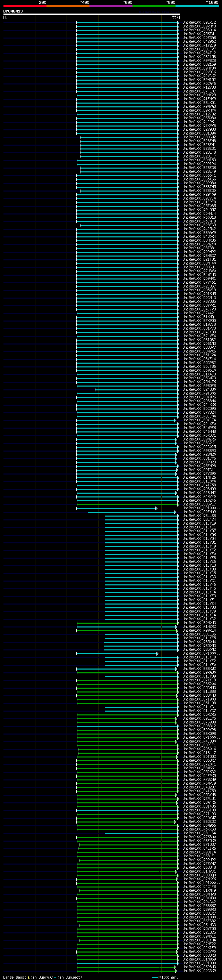Click the green alignment bar of UniRef100_B0M0U3
222x980 pixels.
tap(128, 623)
